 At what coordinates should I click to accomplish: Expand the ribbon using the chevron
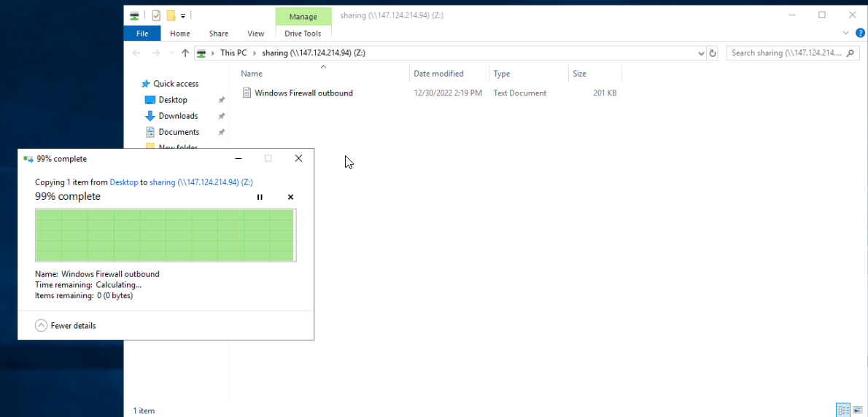(846, 33)
